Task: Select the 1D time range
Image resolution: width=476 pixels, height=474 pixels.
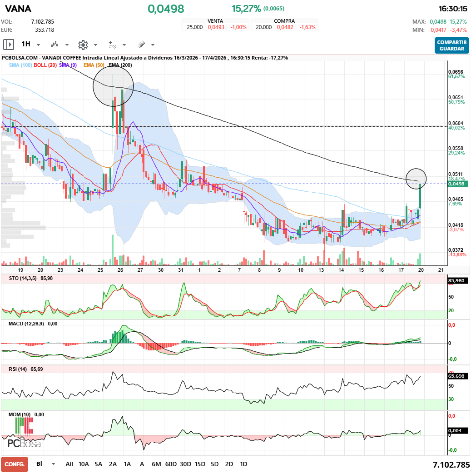Action: click(243, 464)
